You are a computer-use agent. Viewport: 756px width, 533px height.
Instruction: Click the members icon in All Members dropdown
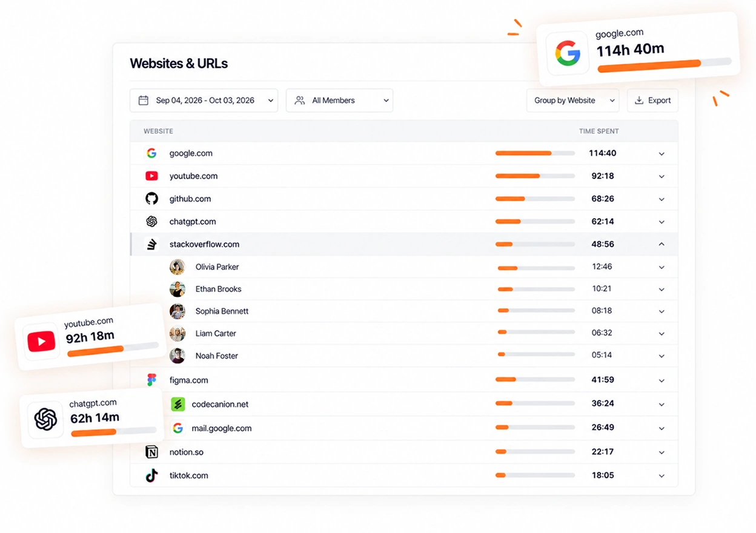[x=300, y=101]
